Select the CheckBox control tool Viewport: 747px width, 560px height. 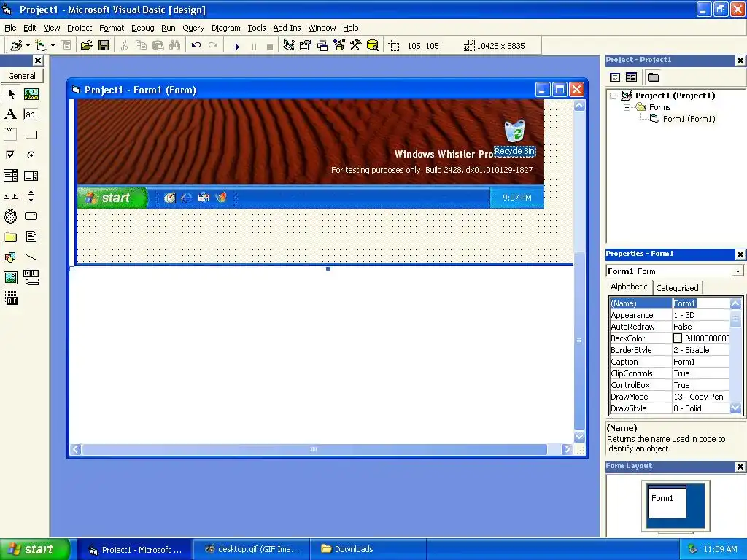click(11, 155)
